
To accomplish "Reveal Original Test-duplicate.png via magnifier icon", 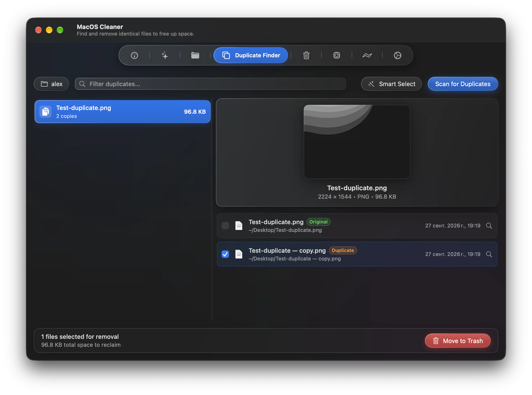I will click(x=489, y=226).
